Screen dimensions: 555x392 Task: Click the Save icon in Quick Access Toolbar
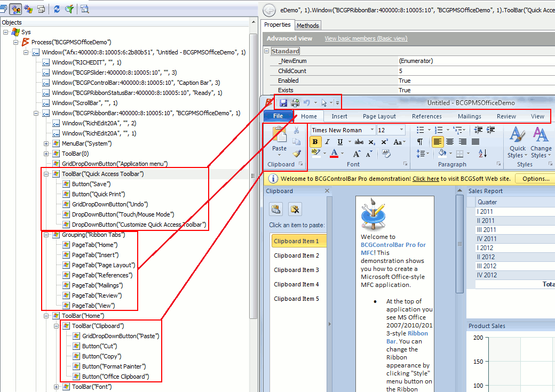tap(283, 103)
